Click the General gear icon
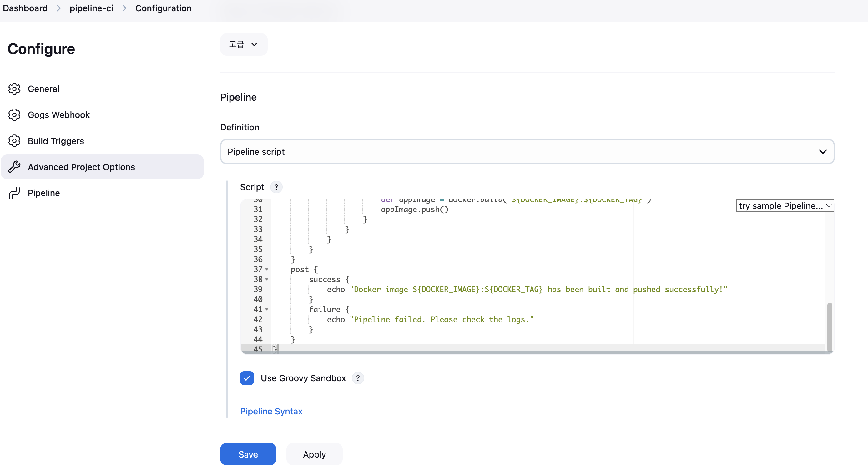This screenshot has height=471, width=868. click(14, 89)
